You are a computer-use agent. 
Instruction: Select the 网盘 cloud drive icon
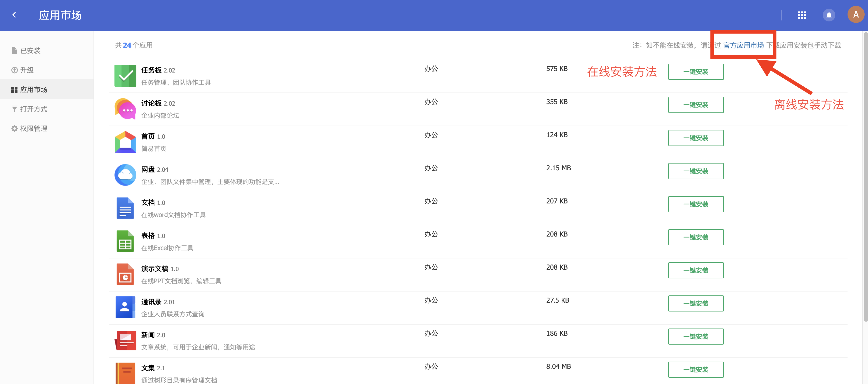(125, 175)
